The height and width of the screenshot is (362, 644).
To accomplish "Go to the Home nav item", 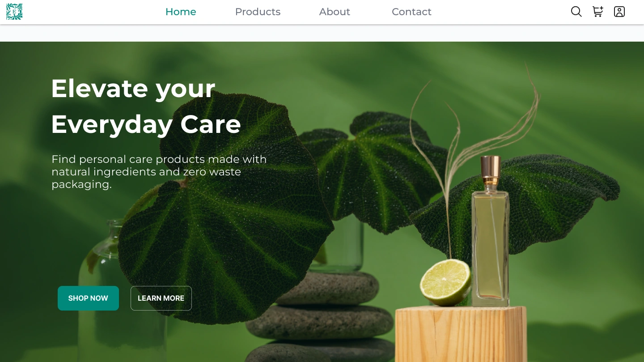I will [x=181, y=12].
